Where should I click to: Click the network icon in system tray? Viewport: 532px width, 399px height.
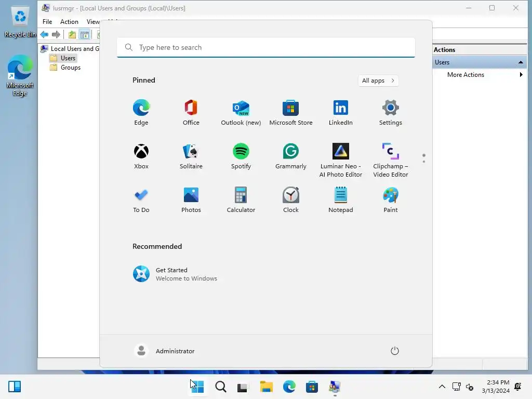[456, 387]
